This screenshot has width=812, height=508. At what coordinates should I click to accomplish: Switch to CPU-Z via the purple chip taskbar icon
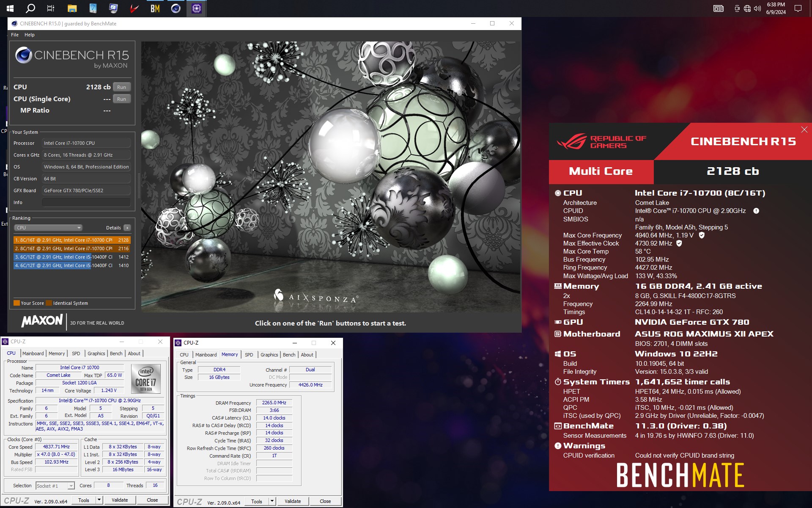(197, 8)
